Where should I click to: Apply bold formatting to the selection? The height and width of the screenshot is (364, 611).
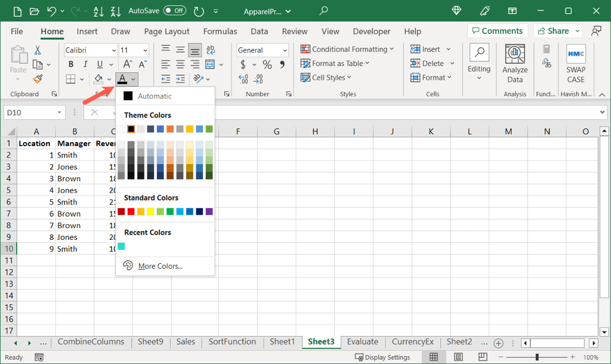coord(70,64)
